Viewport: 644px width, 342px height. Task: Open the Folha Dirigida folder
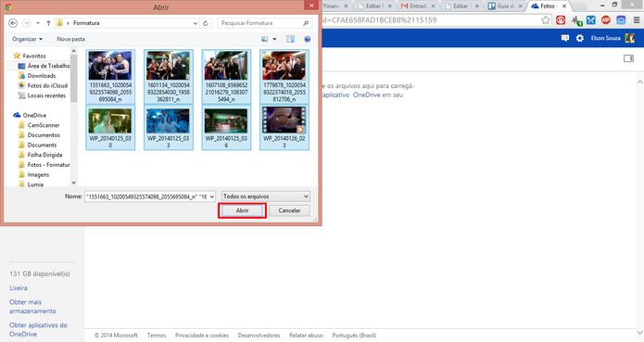pos(44,155)
